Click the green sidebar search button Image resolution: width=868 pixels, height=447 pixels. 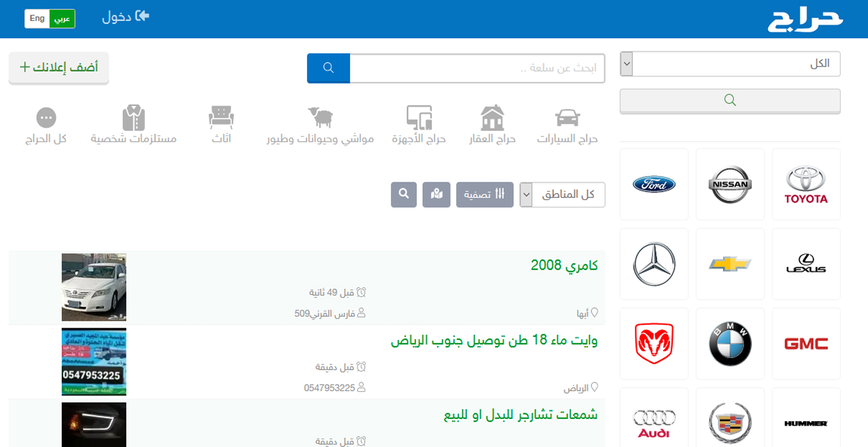(x=730, y=100)
